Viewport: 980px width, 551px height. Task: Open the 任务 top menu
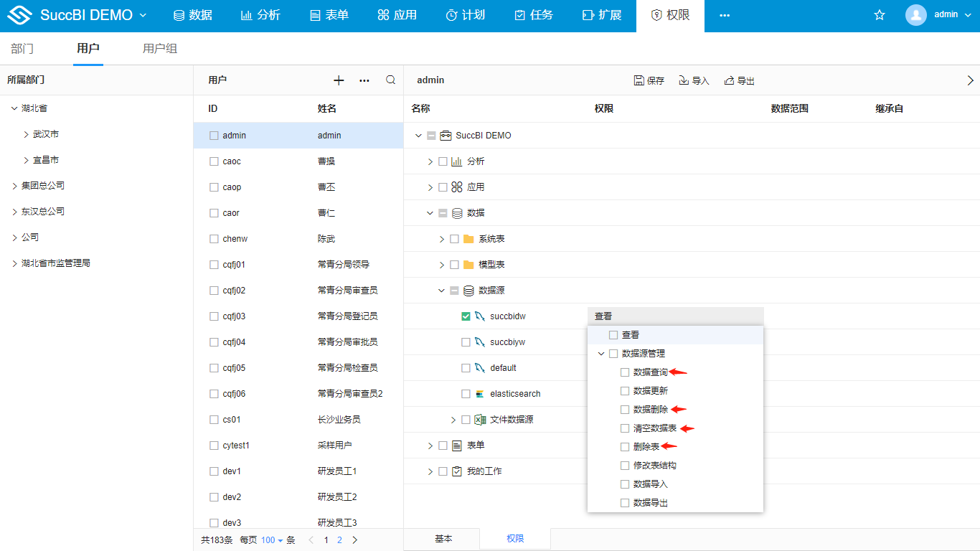[534, 15]
